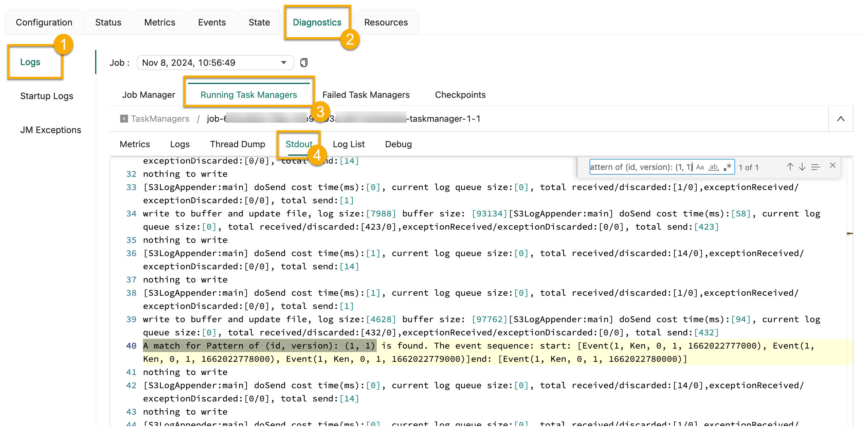Click the '1 of 1' match count
The image size is (868, 431).
click(x=748, y=167)
